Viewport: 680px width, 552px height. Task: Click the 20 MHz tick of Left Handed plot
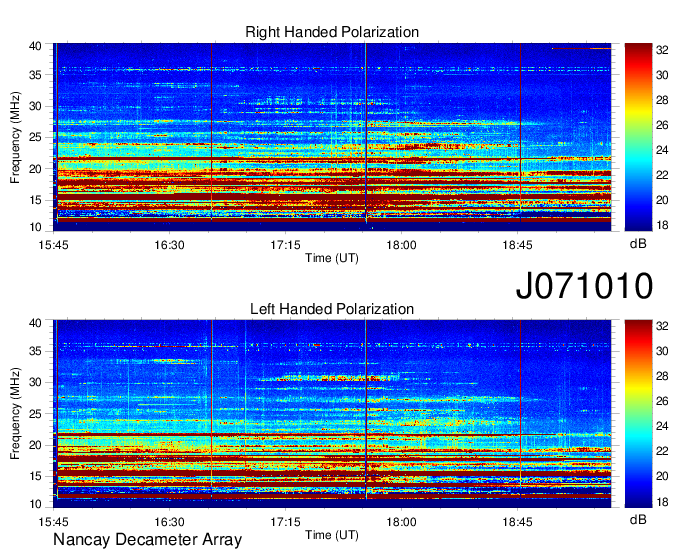(35, 445)
